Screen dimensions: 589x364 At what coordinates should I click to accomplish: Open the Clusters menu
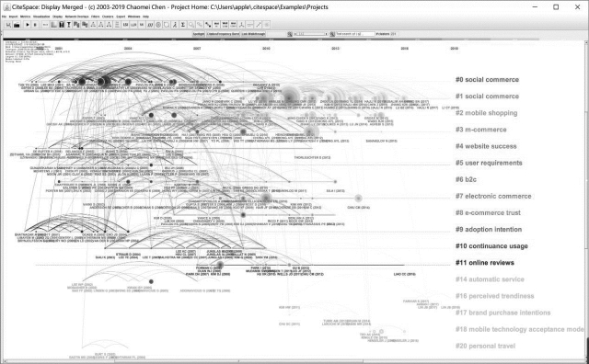[108, 17]
